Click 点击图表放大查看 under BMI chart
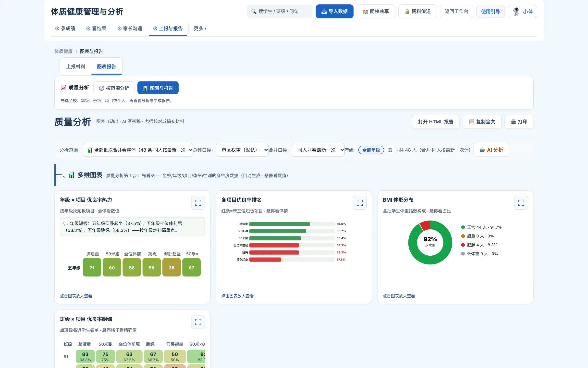This screenshot has height=368, width=588. (399, 296)
